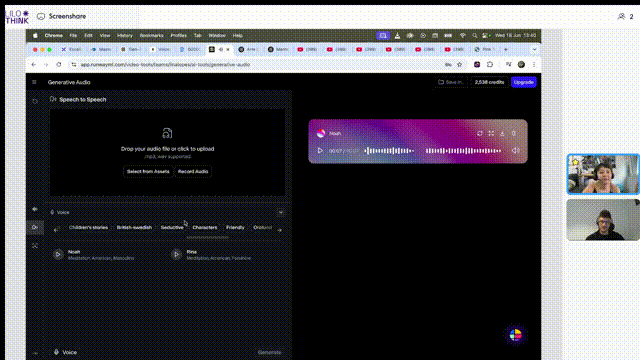The width and height of the screenshot is (640, 360).
Task: Select the speech to speech sidebar tool
Action: pos(35,227)
